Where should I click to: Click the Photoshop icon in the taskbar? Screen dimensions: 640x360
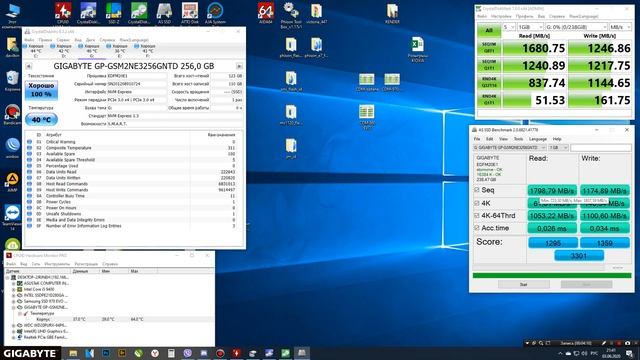(106, 353)
